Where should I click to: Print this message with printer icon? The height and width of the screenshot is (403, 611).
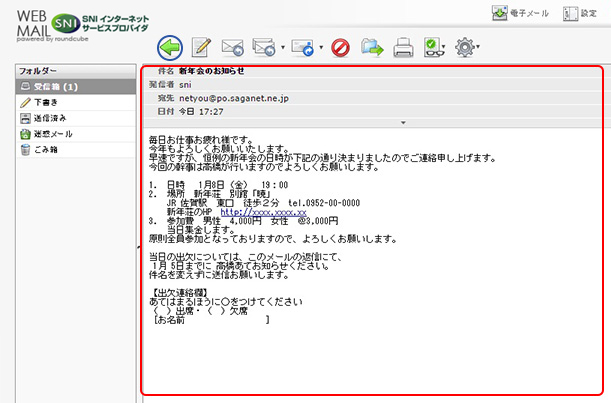click(403, 46)
